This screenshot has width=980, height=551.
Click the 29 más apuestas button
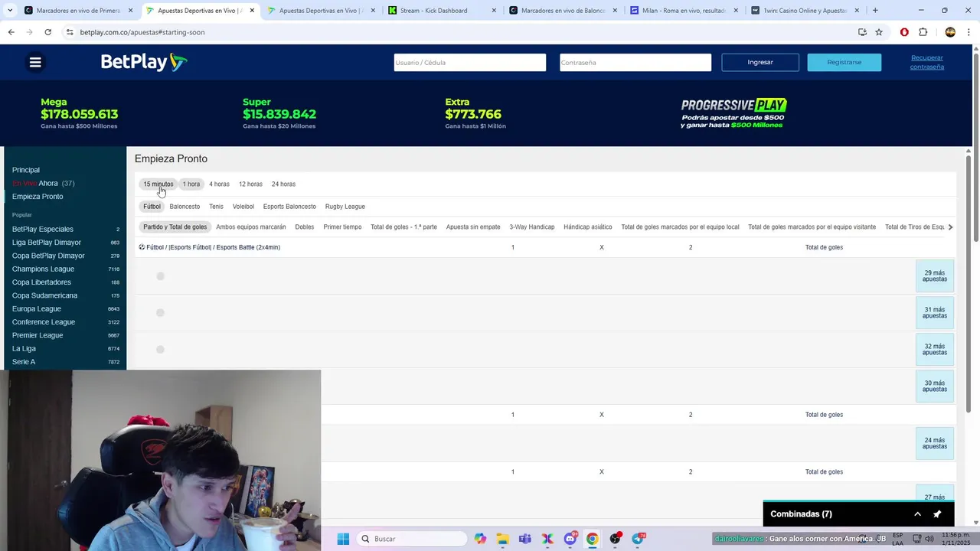[x=935, y=276]
